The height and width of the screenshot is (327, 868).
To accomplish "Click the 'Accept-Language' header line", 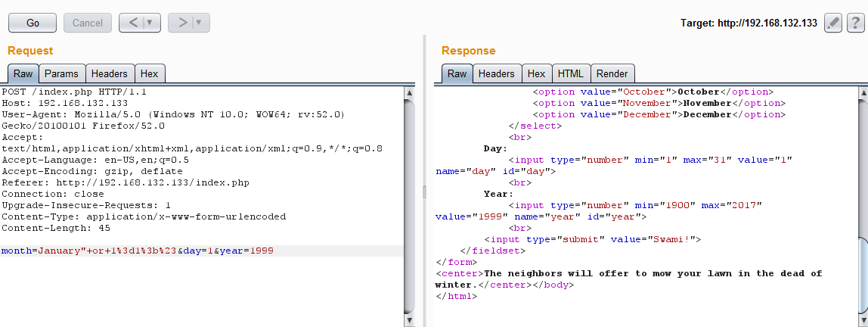I will tap(95, 160).
